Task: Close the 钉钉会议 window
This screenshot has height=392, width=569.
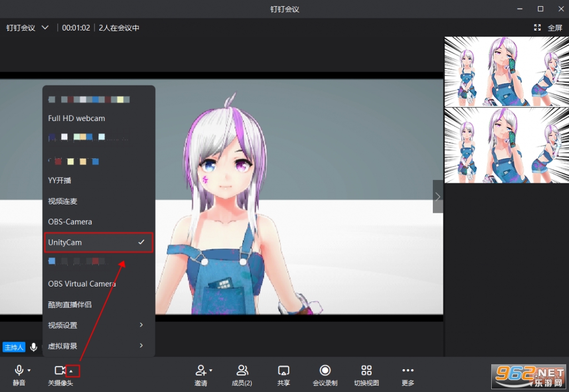Action: pos(561,9)
